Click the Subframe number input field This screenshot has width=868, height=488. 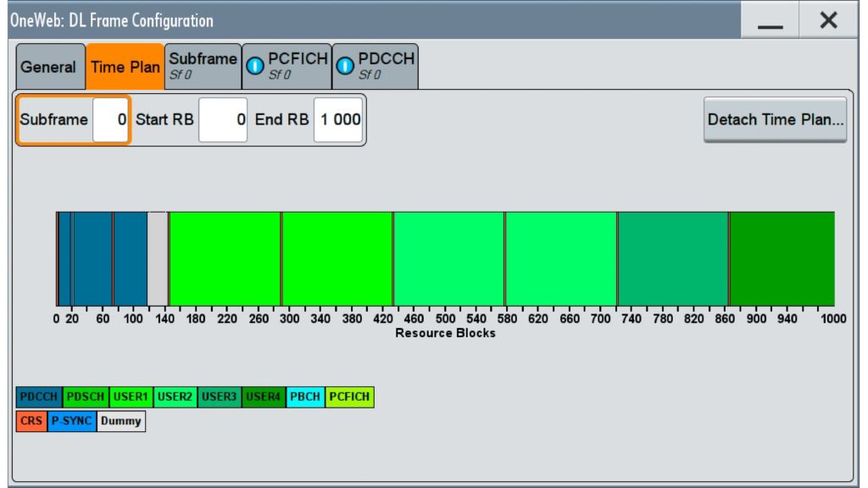pos(110,119)
